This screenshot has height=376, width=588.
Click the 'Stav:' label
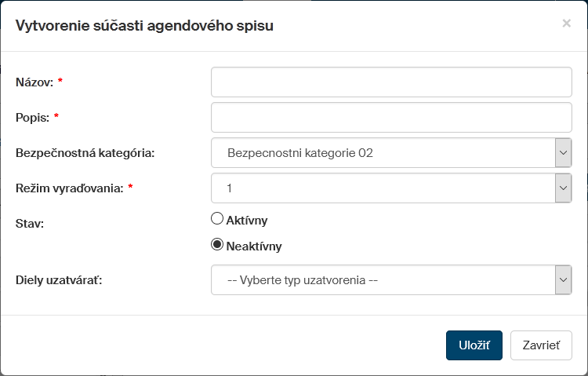pyautogui.click(x=30, y=224)
